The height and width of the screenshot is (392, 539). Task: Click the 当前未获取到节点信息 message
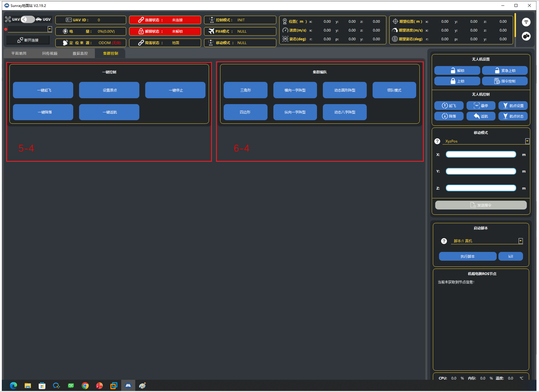[x=456, y=282]
